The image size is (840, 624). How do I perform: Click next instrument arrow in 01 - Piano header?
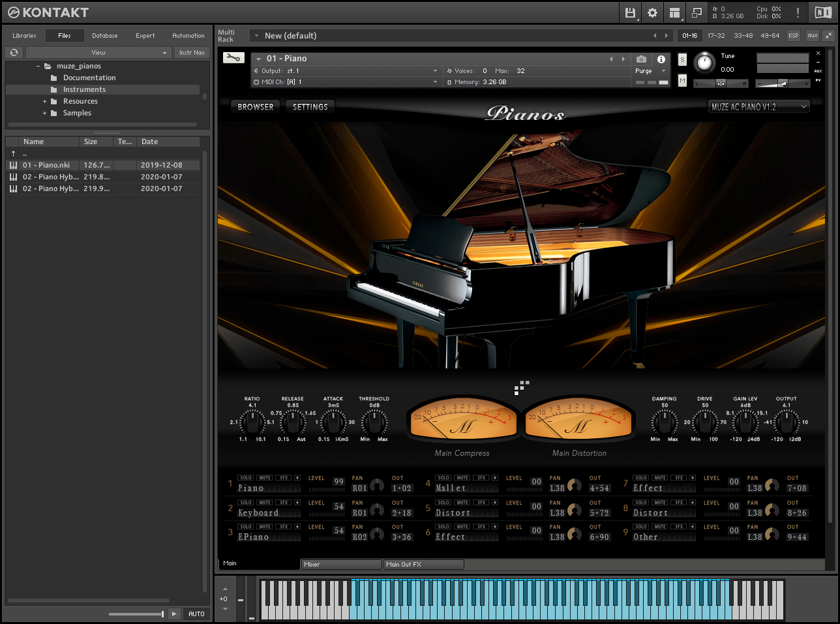623,59
